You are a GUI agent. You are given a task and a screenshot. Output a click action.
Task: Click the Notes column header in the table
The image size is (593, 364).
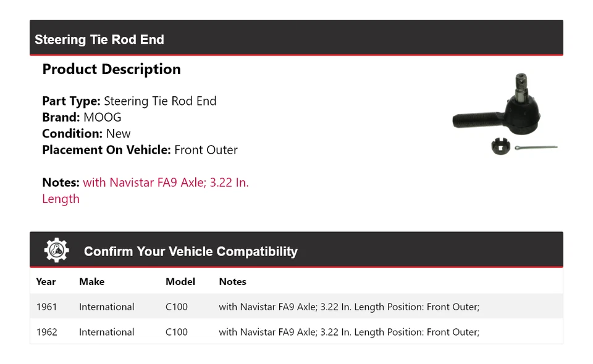pos(232,282)
